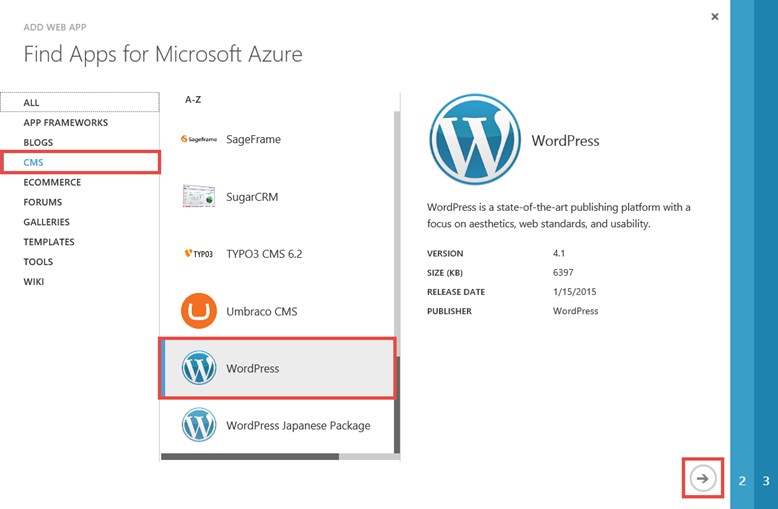Select the ALL category
The height and width of the screenshot is (509, 778).
[x=80, y=102]
